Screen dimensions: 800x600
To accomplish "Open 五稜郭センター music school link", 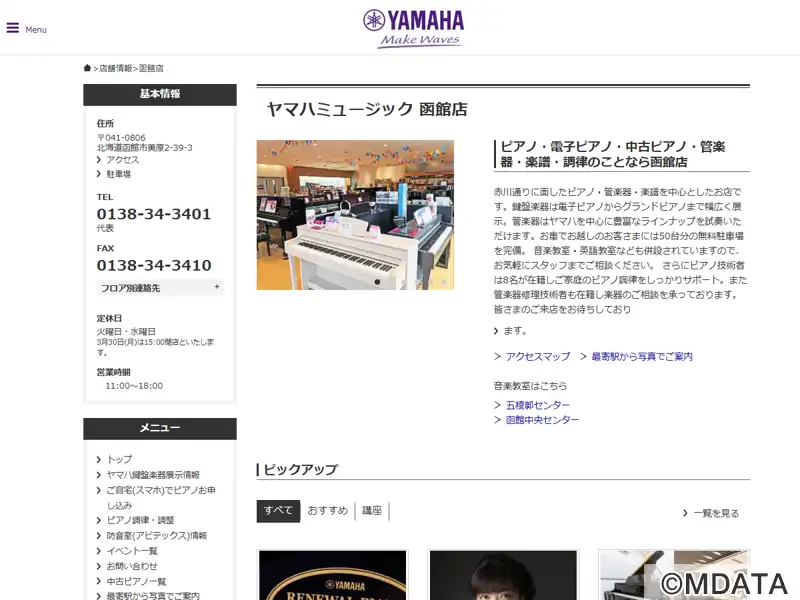I will tap(537, 405).
